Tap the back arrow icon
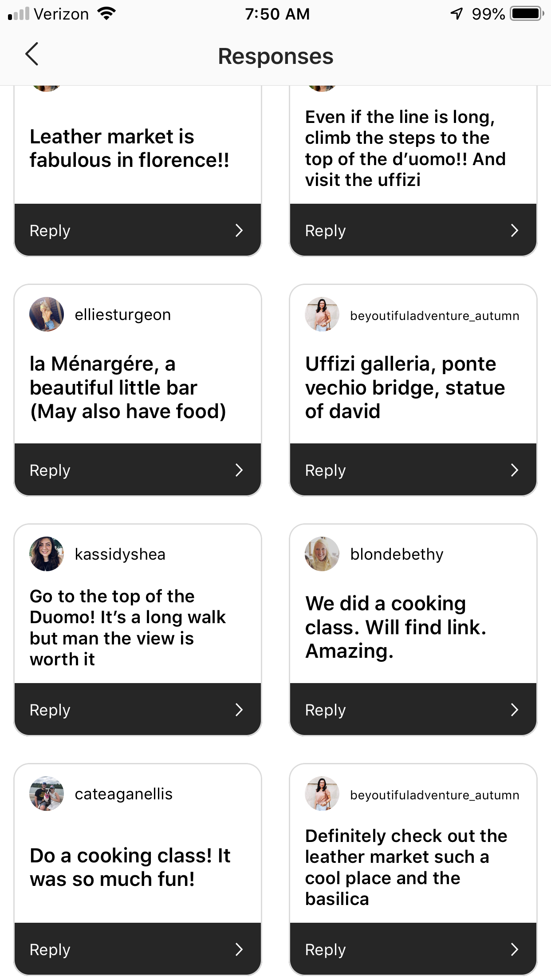Image resolution: width=551 pixels, height=980 pixels. [32, 55]
